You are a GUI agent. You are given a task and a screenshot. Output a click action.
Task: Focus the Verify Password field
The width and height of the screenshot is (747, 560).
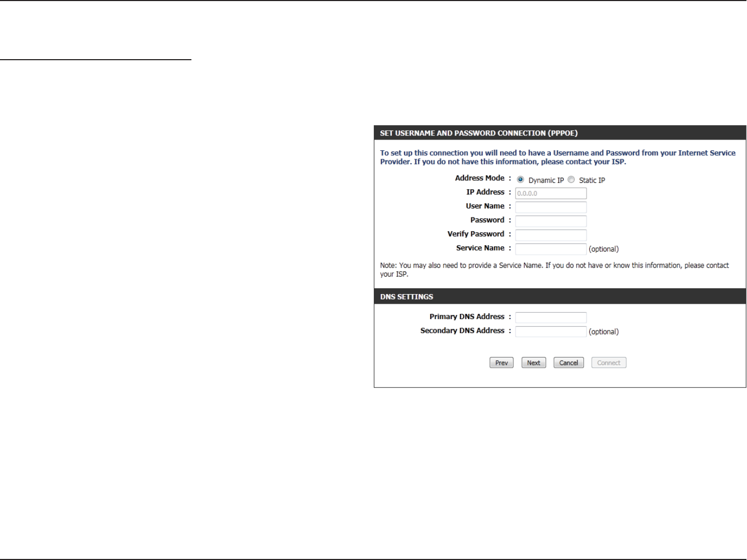551,235
